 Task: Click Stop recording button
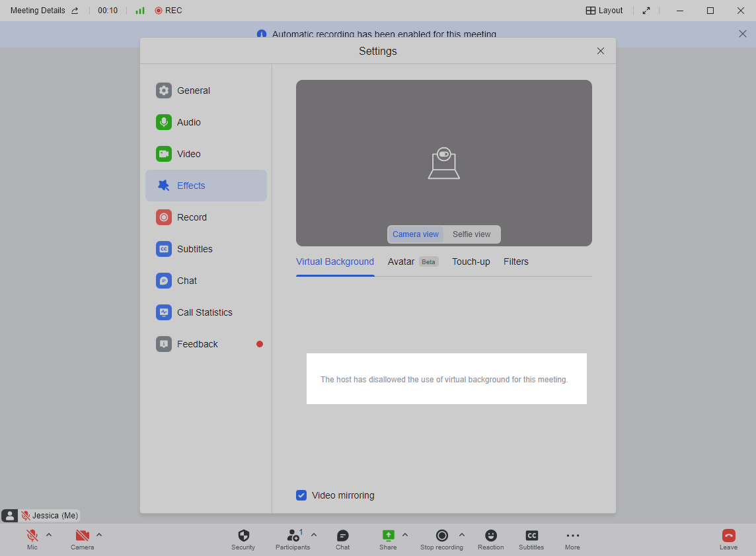[441, 536]
